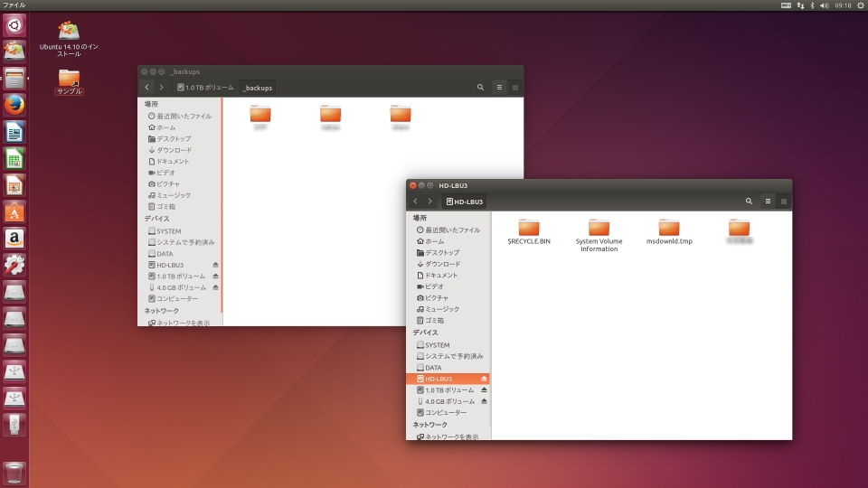868x488 pixels.
Task: Eject HD-LBU3 in the HD-LBU3 window sidebar
Action: coord(484,379)
